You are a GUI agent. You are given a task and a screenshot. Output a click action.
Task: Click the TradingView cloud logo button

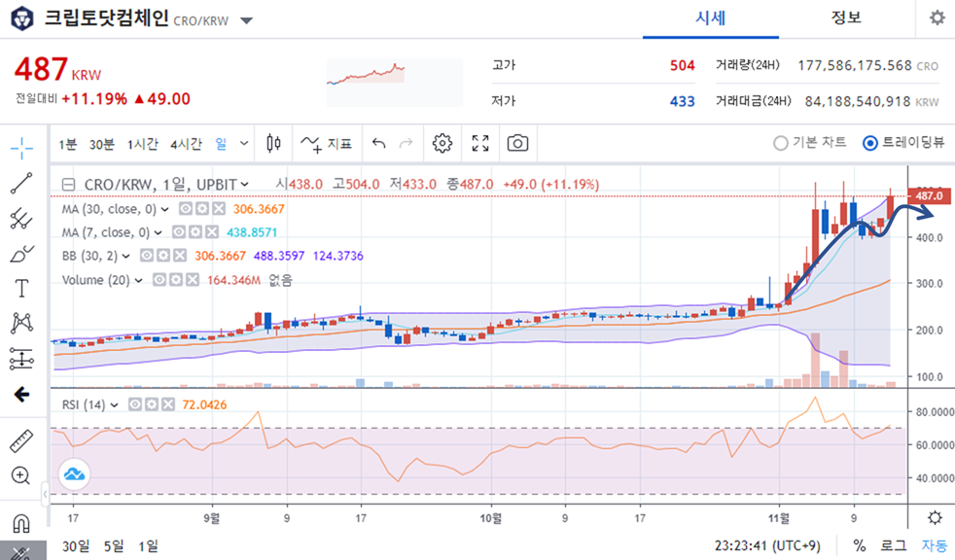pos(74,474)
